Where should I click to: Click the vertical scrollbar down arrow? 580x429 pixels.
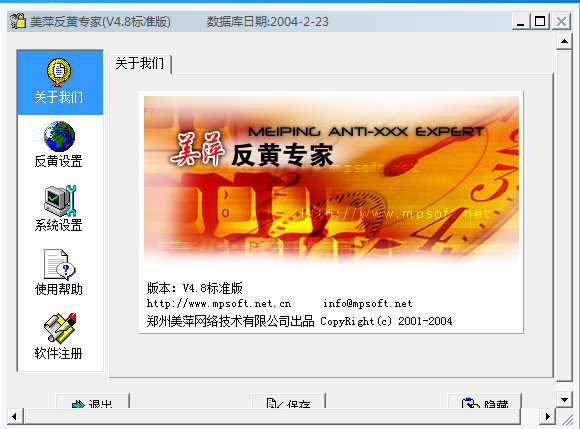click(564, 399)
